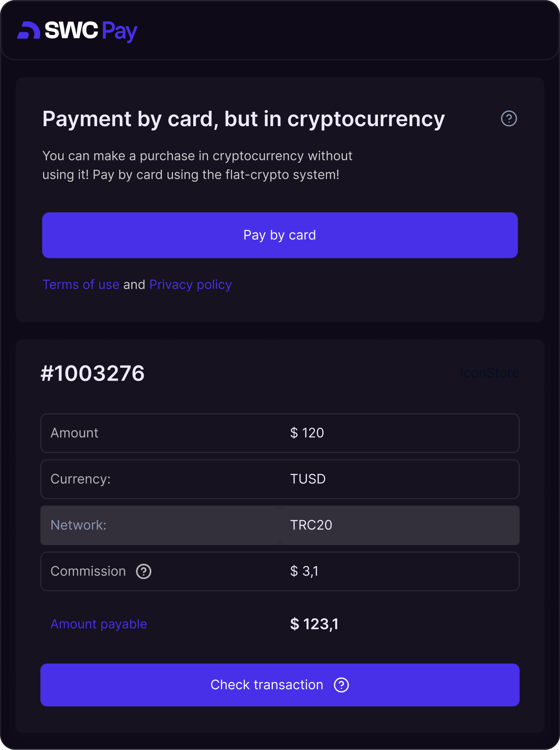
Task: Click the $ 123,1 total payable
Action: coord(314,624)
